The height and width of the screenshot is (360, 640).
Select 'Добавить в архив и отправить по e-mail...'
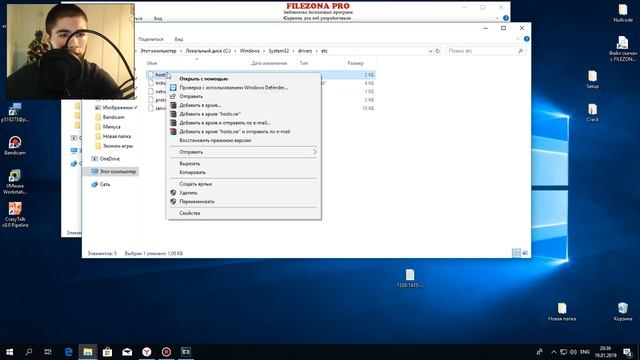pos(224,123)
